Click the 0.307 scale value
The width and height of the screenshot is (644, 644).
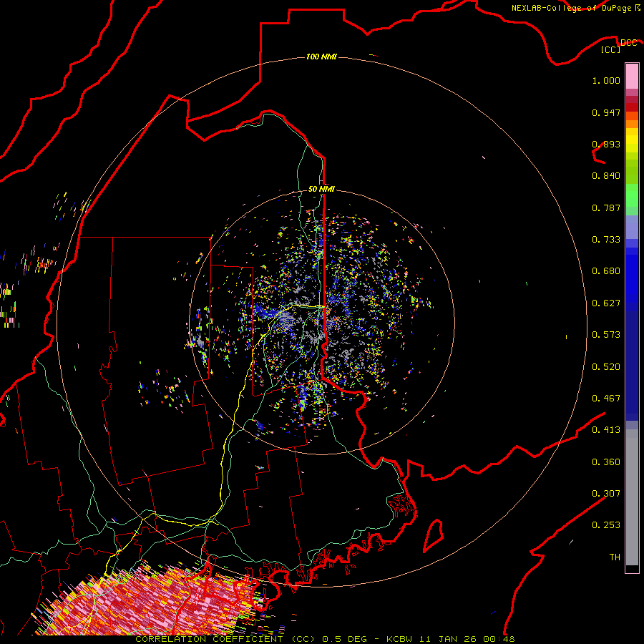(x=606, y=494)
